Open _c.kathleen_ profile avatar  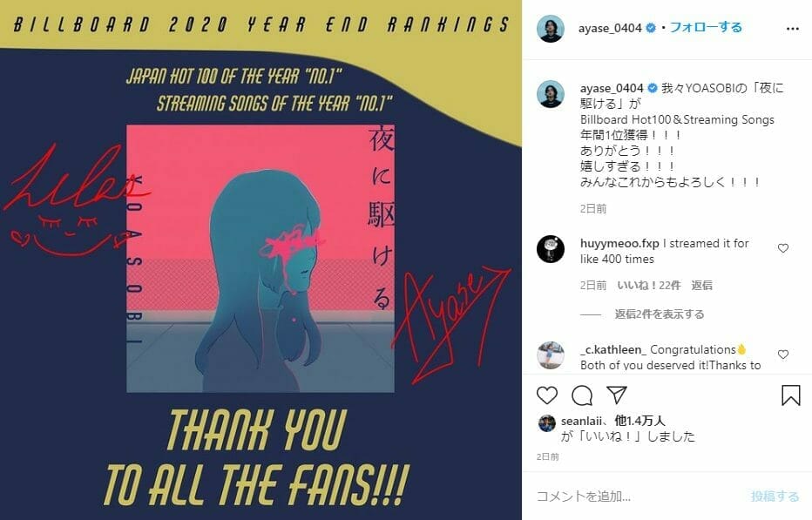pos(551,355)
